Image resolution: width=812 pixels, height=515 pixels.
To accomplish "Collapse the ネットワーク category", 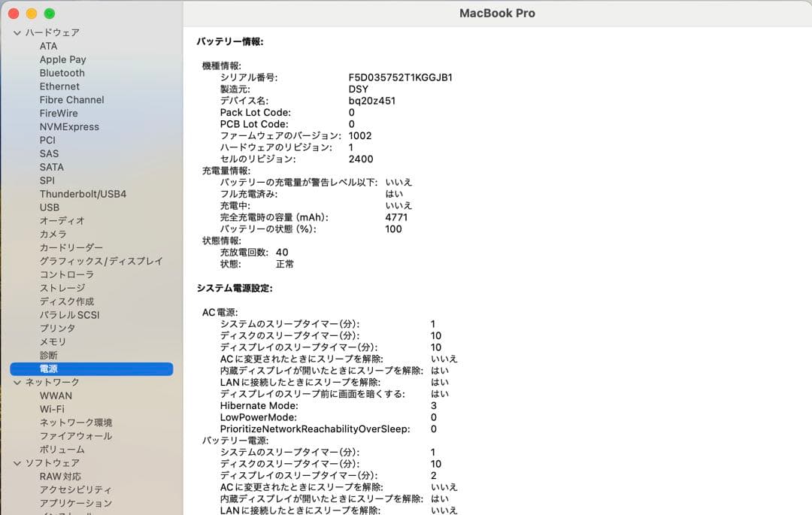I will coord(16,382).
